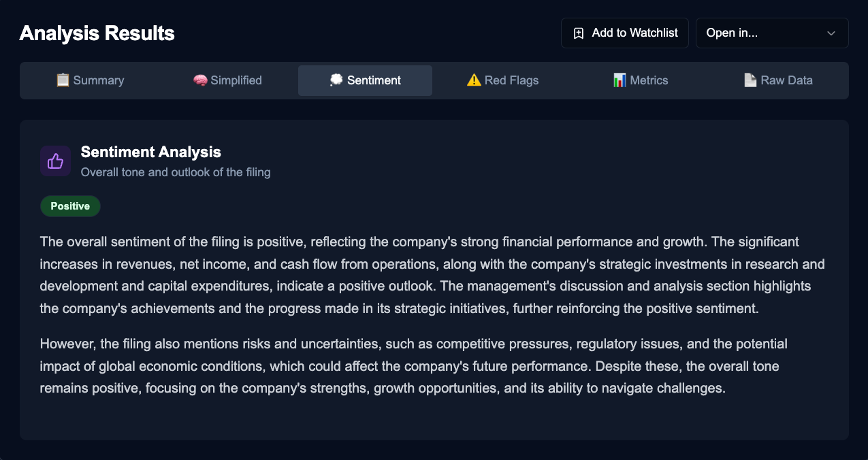868x460 pixels.
Task: Switch to the Simplified tab
Action: 227,80
